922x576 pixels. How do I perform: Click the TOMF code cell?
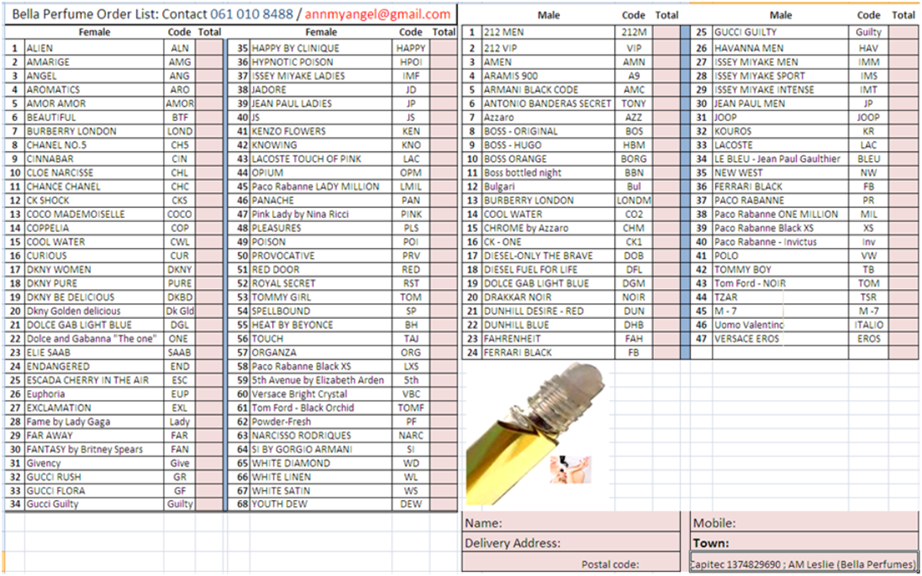(x=410, y=408)
